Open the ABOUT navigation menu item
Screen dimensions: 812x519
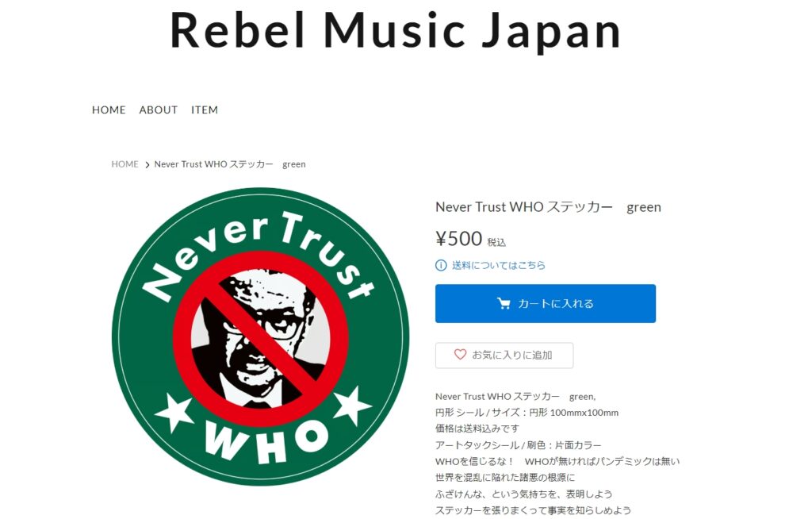tap(159, 110)
